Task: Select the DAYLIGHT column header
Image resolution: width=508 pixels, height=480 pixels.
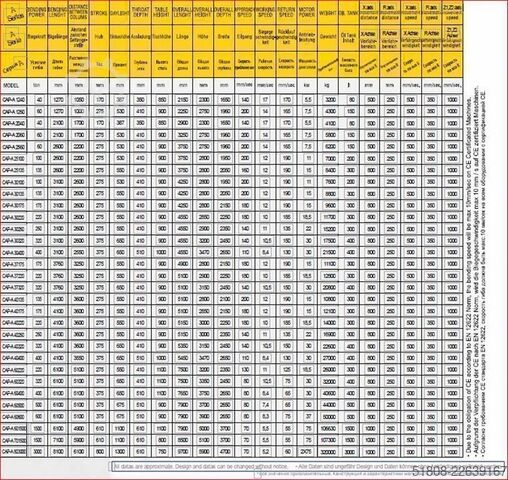Action: click(120, 12)
